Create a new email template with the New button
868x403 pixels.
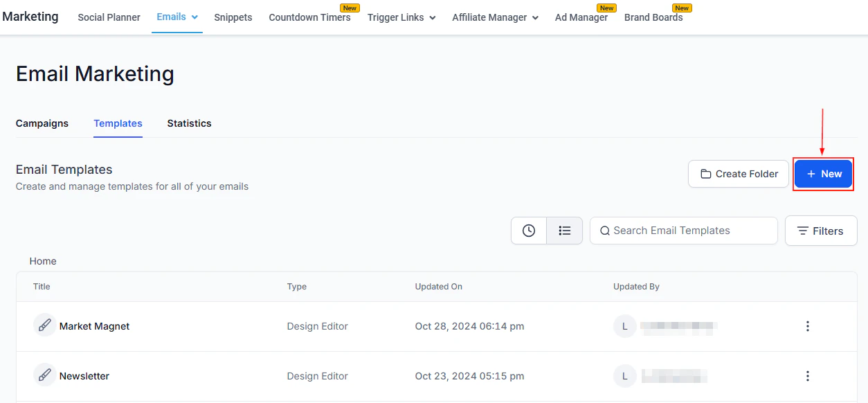point(823,174)
